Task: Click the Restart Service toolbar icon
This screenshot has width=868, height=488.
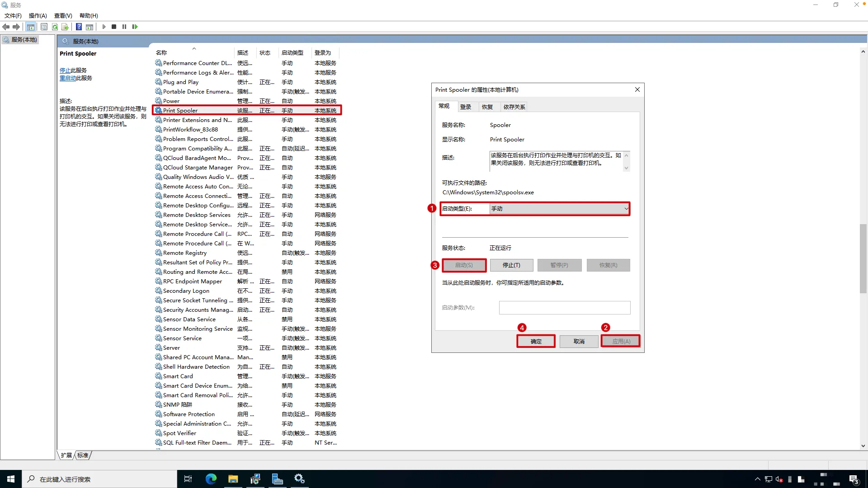Action: [135, 27]
